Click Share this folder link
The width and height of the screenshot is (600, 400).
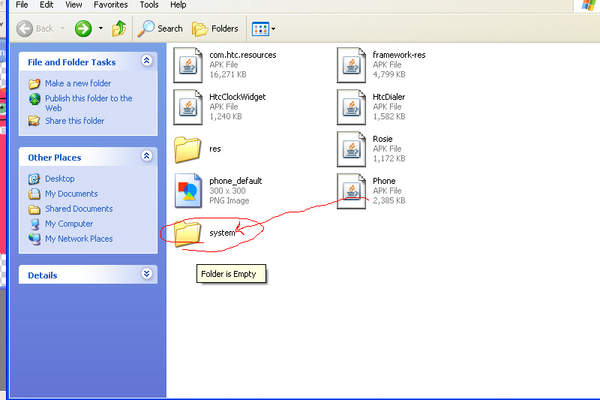pos(75,121)
